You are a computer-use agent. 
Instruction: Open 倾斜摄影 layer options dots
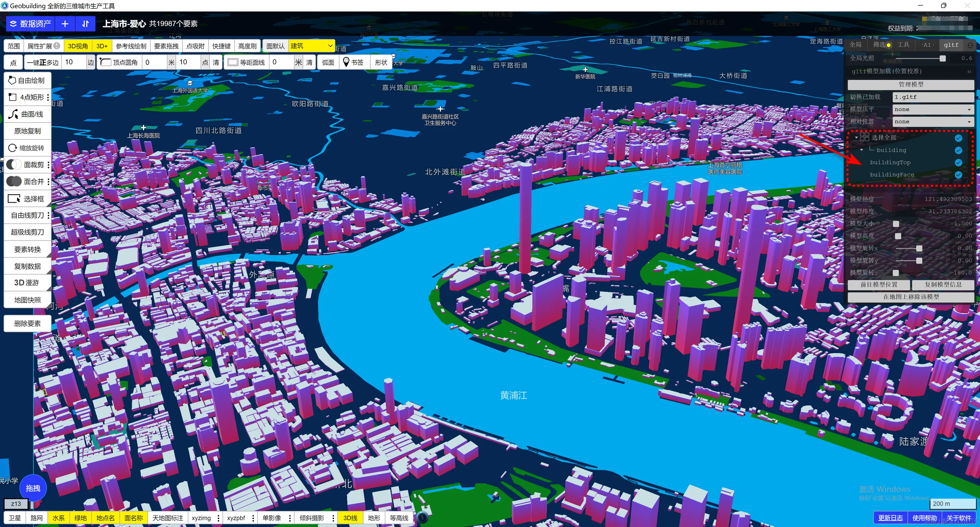pos(333,518)
